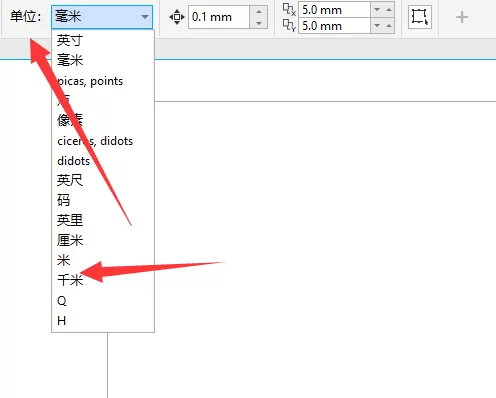The height and width of the screenshot is (398, 496).
Task: Increase duplicate Y distance arrow
Action: [389, 26]
